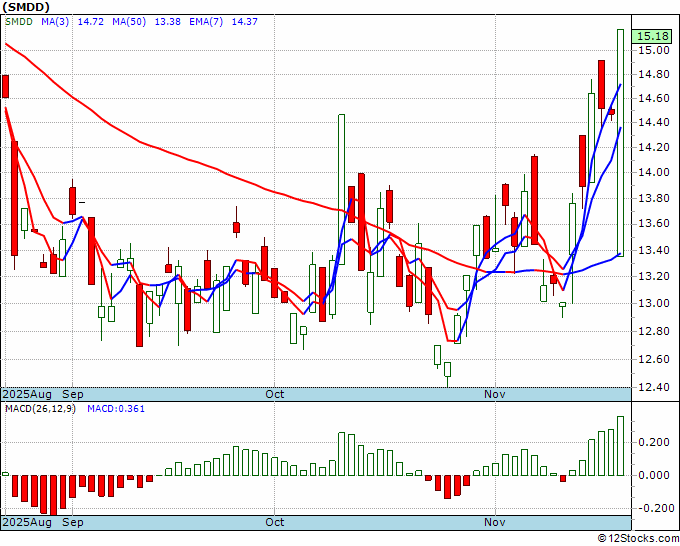The height and width of the screenshot is (546, 680).
Task: Click the MA(3) value 14.72
Action: point(91,22)
